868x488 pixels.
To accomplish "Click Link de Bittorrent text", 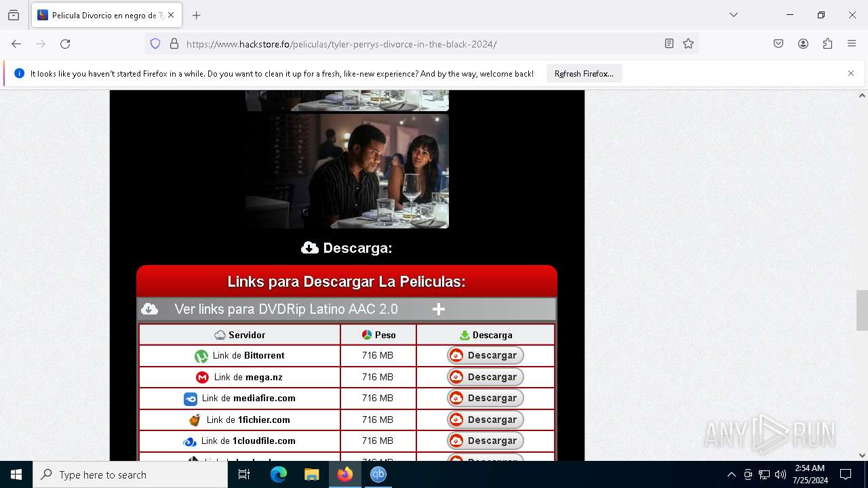I will (248, 355).
